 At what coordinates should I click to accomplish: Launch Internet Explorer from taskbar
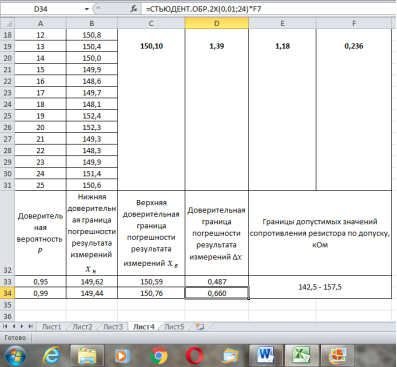pos(52,356)
